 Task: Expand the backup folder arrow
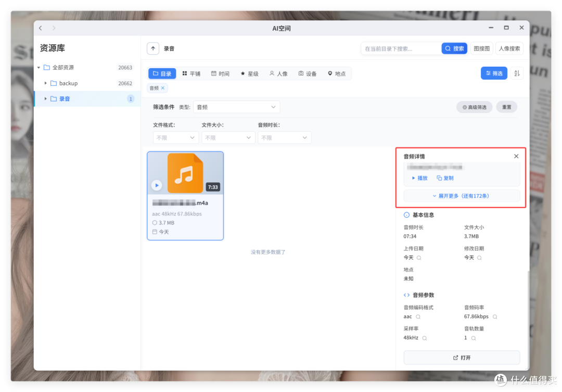[45, 83]
